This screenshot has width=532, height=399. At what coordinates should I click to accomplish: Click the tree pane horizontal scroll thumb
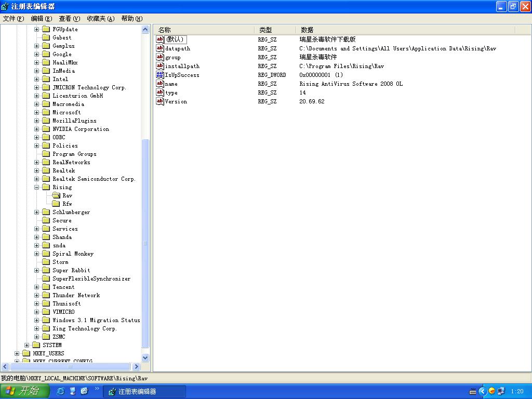(70, 366)
